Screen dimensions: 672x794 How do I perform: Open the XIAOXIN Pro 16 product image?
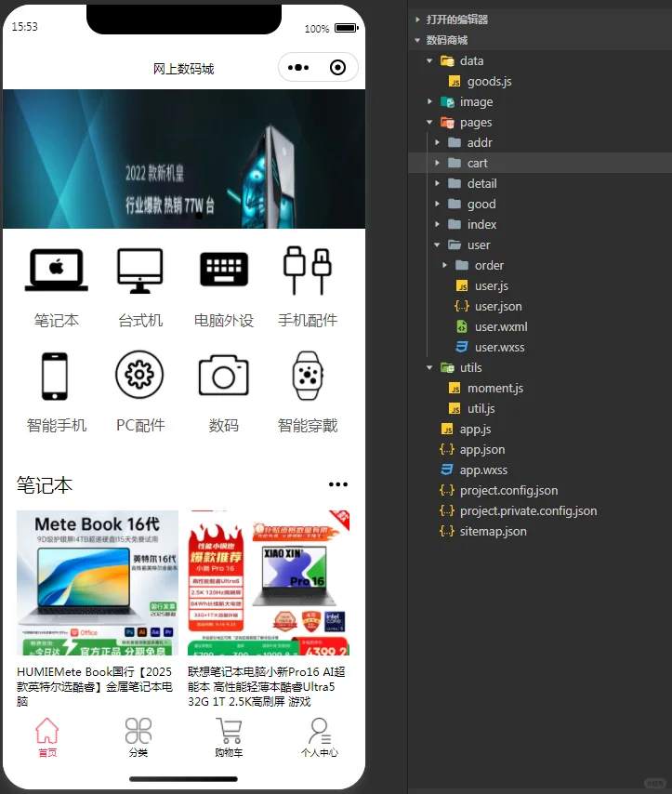tap(269, 583)
